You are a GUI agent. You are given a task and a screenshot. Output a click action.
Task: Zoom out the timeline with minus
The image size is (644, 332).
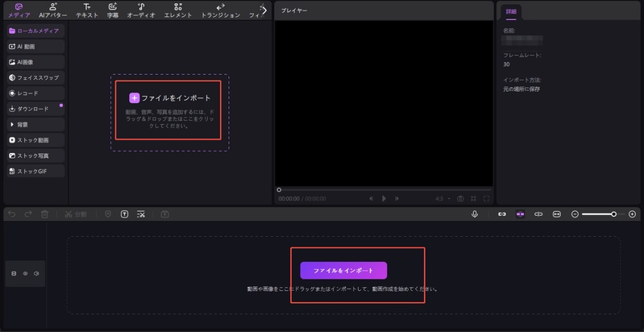[575, 214]
